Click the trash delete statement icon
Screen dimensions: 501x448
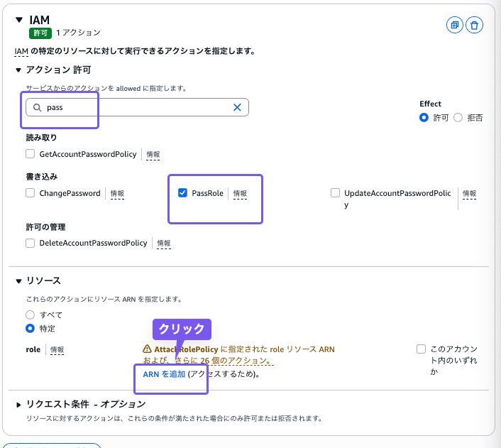(474, 25)
